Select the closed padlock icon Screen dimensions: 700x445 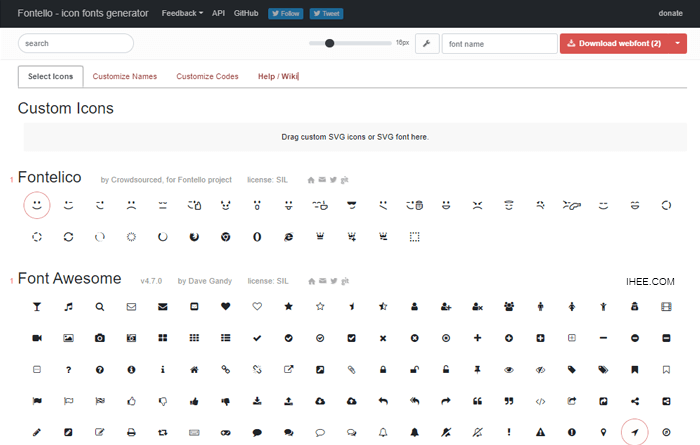click(383, 370)
